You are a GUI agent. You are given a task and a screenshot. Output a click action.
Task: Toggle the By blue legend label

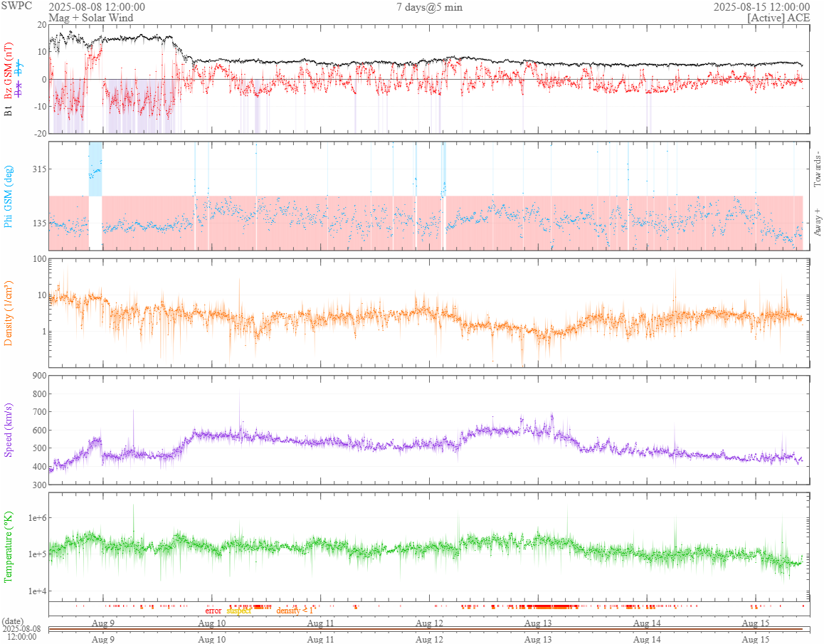(x=19, y=67)
